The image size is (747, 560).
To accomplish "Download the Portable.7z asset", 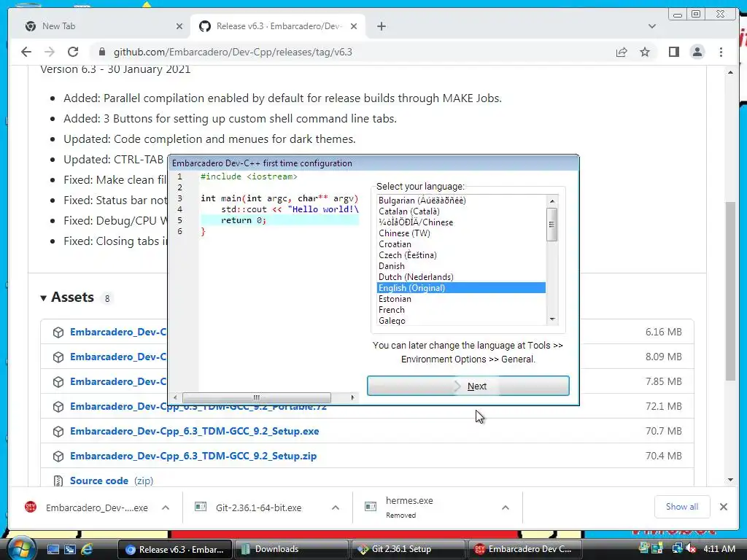I will coord(198,406).
